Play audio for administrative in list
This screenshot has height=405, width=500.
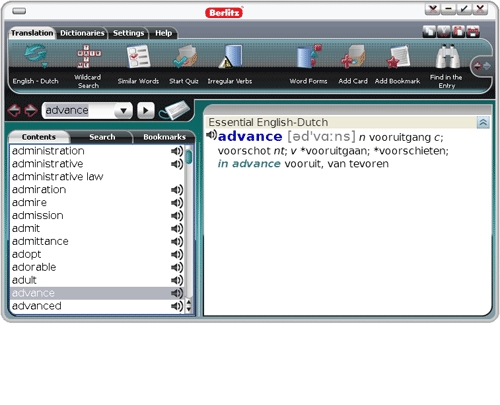177,164
